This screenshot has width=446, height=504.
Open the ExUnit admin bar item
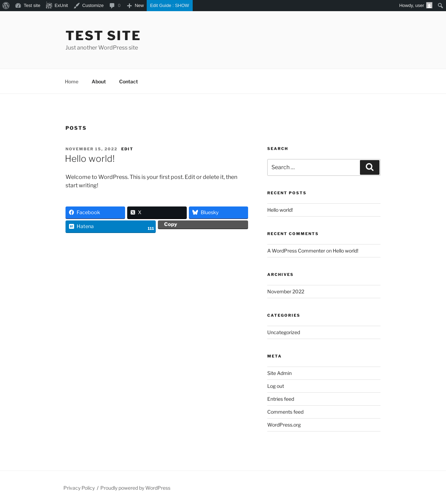pyautogui.click(x=57, y=6)
